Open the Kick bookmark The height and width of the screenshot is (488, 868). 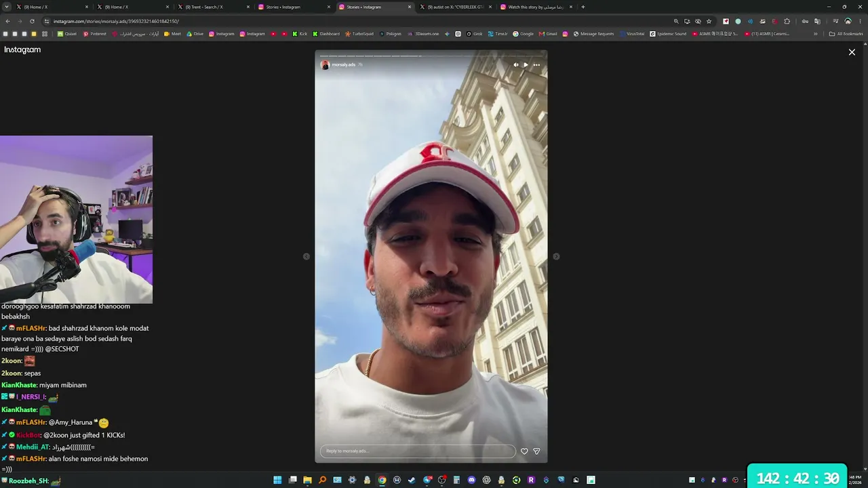click(x=300, y=34)
